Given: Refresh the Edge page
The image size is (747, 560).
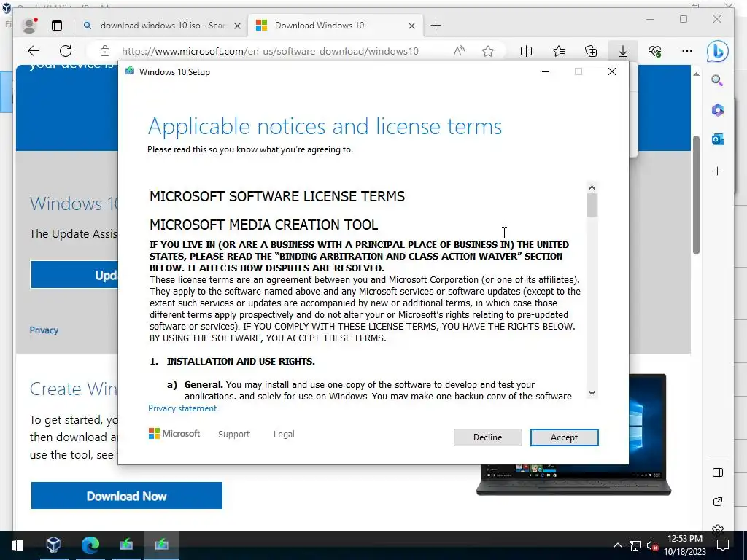Looking at the screenshot, I should [66, 51].
